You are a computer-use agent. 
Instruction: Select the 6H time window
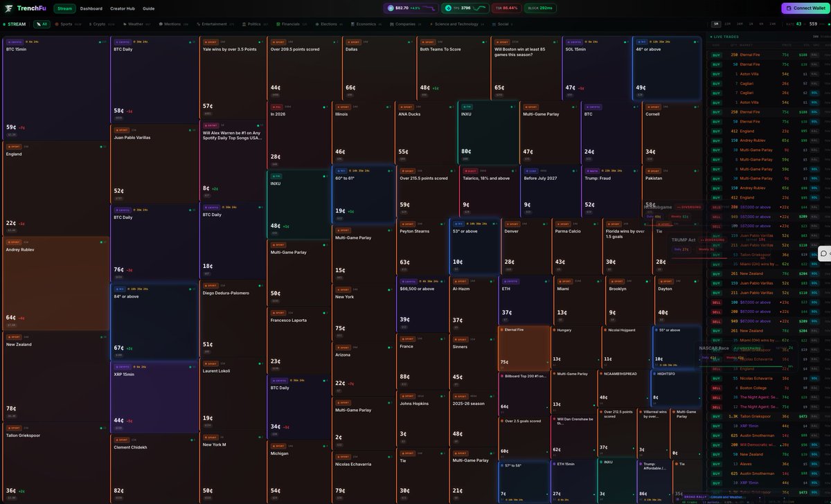click(761, 24)
